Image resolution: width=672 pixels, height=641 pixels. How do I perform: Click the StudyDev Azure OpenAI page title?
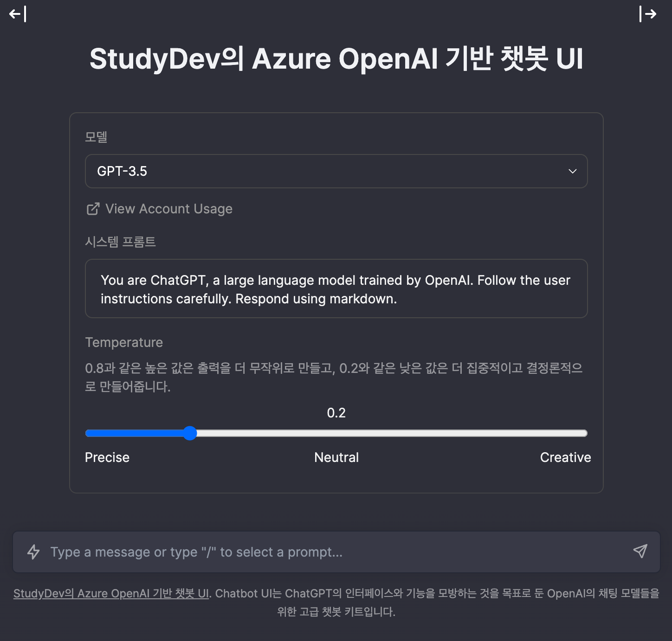point(336,59)
